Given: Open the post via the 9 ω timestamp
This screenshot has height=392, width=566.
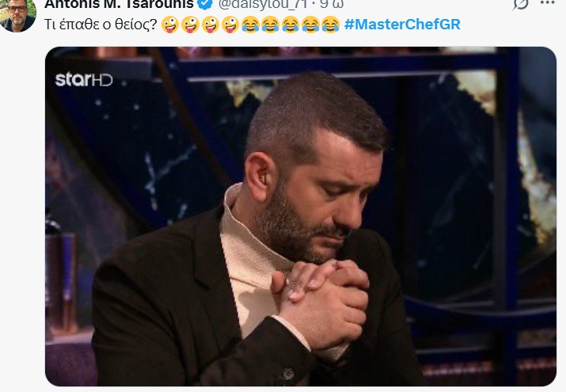Looking at the screenshot, I should pos(332,4).
